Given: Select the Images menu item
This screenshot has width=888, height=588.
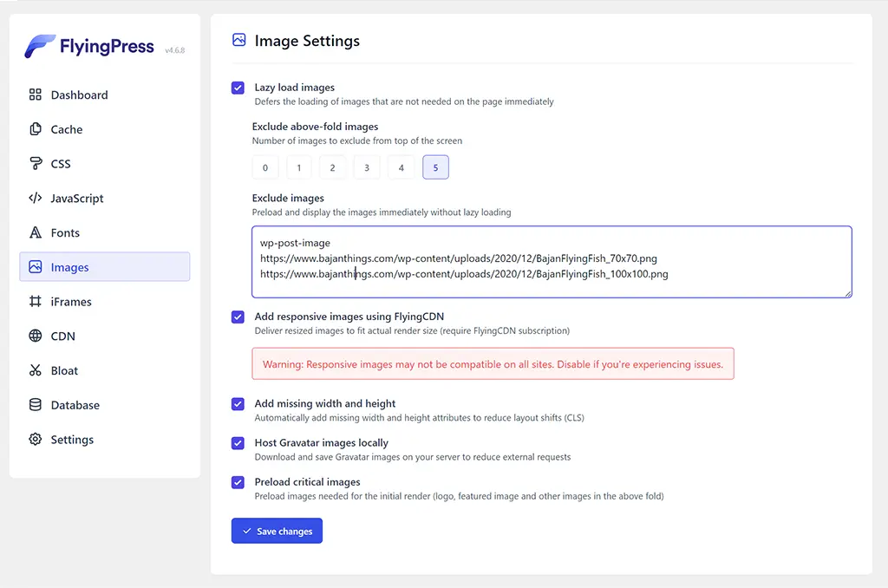Looking at the screenshot, I should tap(105, 267).
